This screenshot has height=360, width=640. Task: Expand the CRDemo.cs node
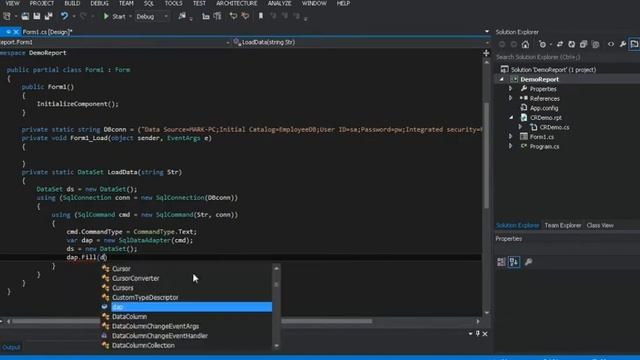520,127
